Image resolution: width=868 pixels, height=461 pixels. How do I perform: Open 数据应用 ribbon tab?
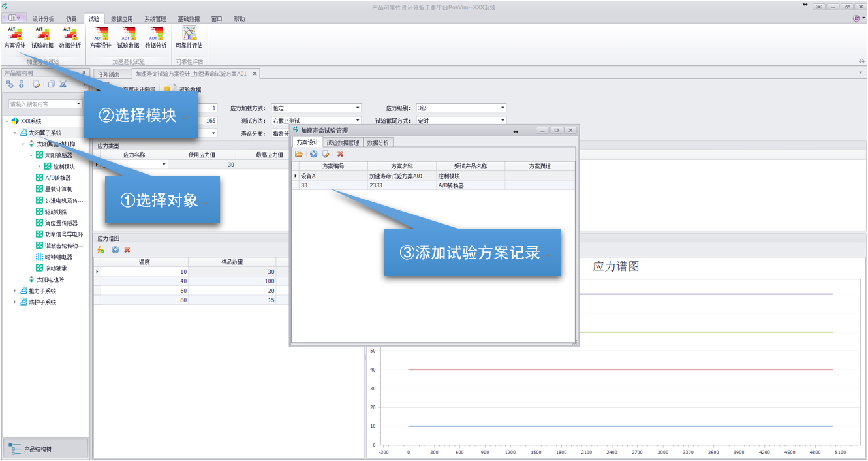122,19
